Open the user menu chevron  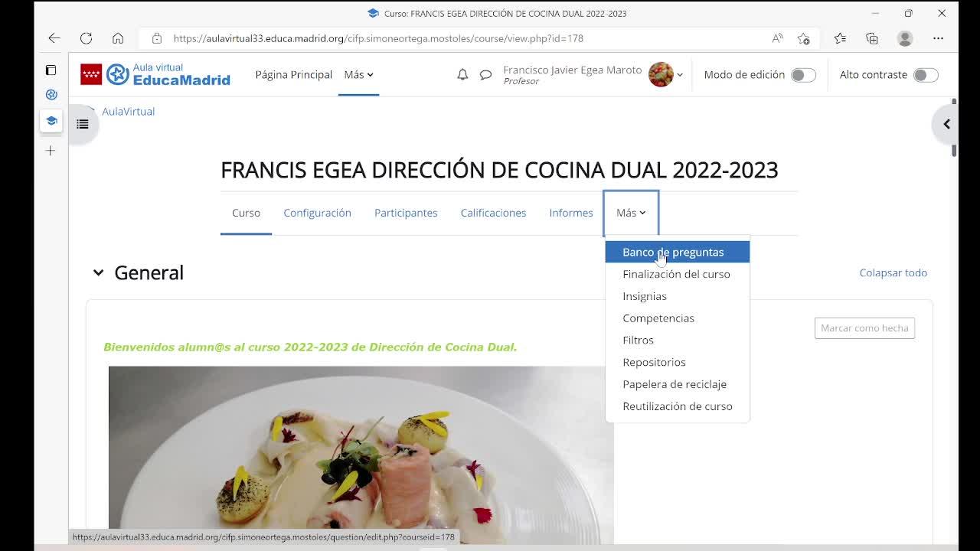pyautogui.click(x=680, y=75)
